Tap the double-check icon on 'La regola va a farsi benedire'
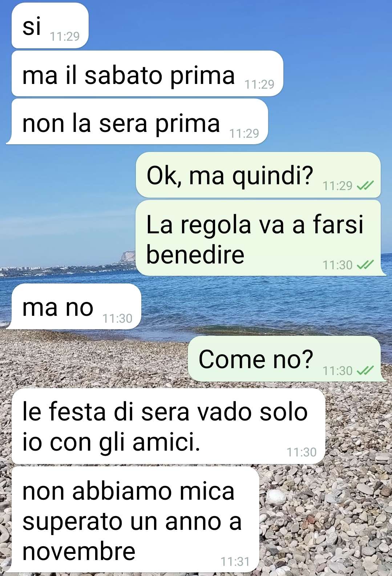The height and width of the screenshot is (576, 392). [x=365, y=265]
